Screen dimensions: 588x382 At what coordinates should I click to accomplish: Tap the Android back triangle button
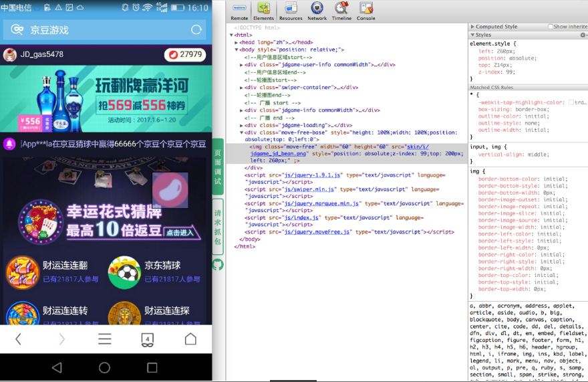point(57,367)
